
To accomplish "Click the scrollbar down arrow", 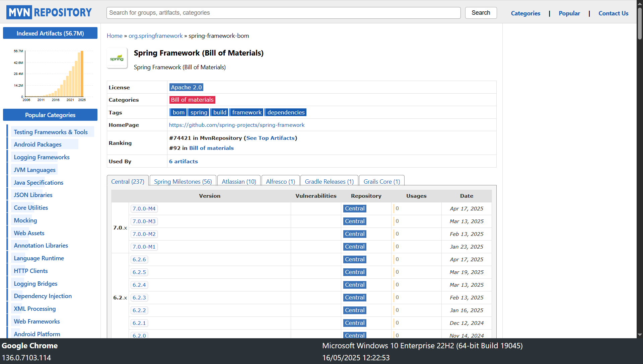I will tap(640, 335).
